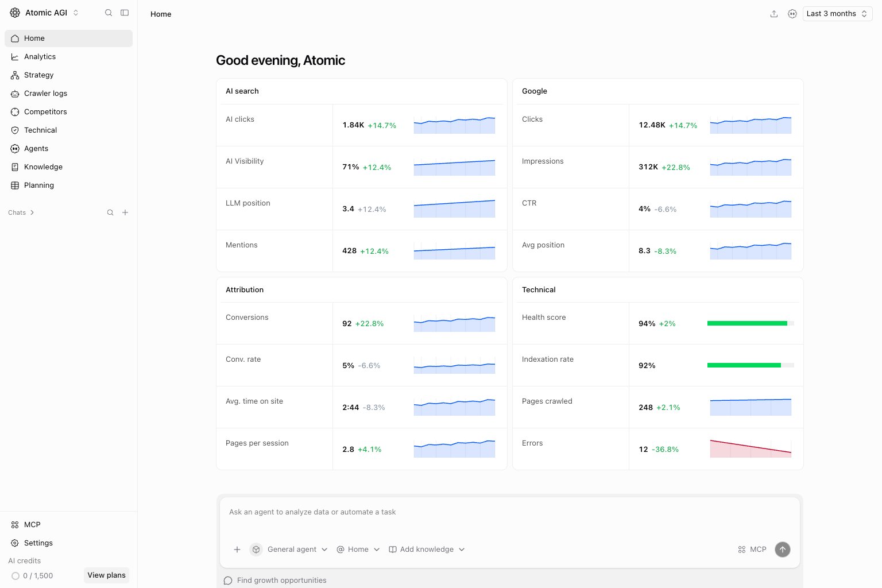Click the Indexation rate progress bar

pyautogui.click(x=751, y=365)
